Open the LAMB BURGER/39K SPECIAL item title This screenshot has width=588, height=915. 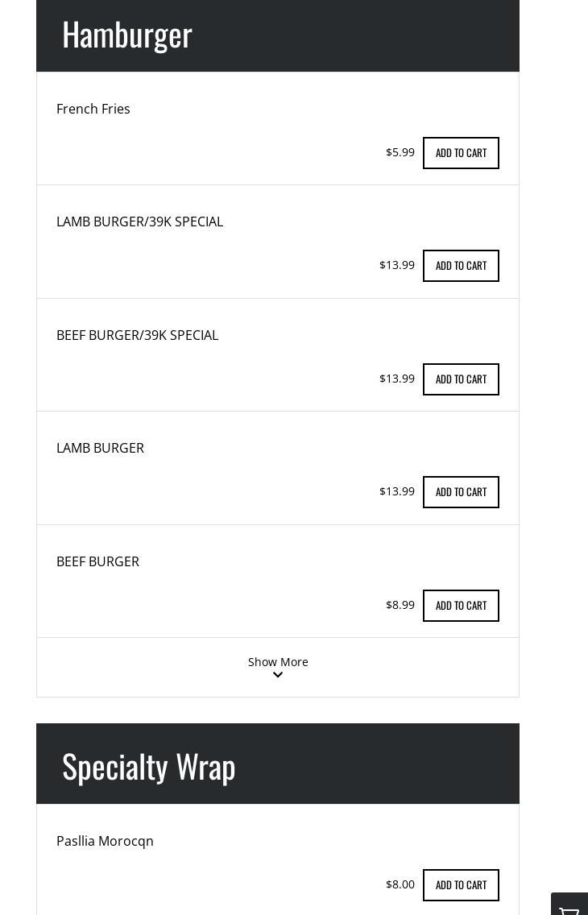point(139,222)
